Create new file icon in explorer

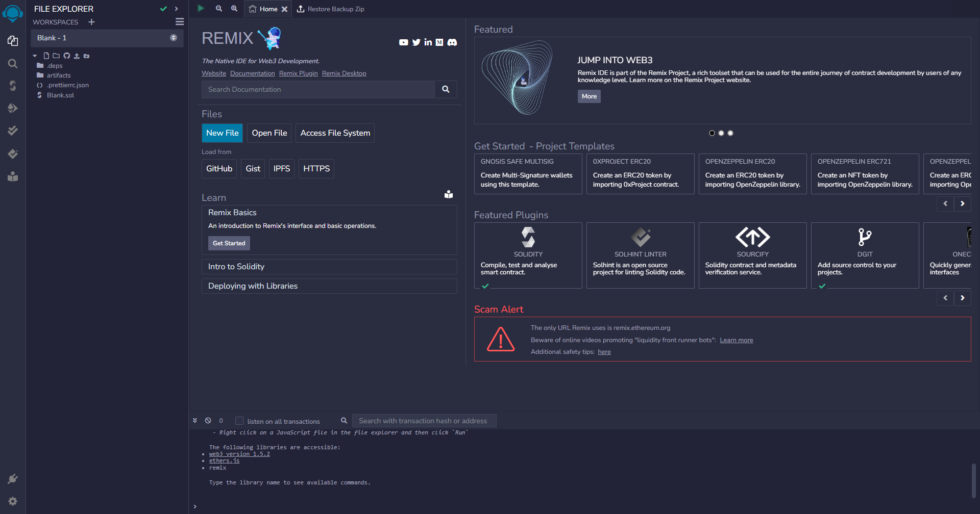click(x=46, y=56)
